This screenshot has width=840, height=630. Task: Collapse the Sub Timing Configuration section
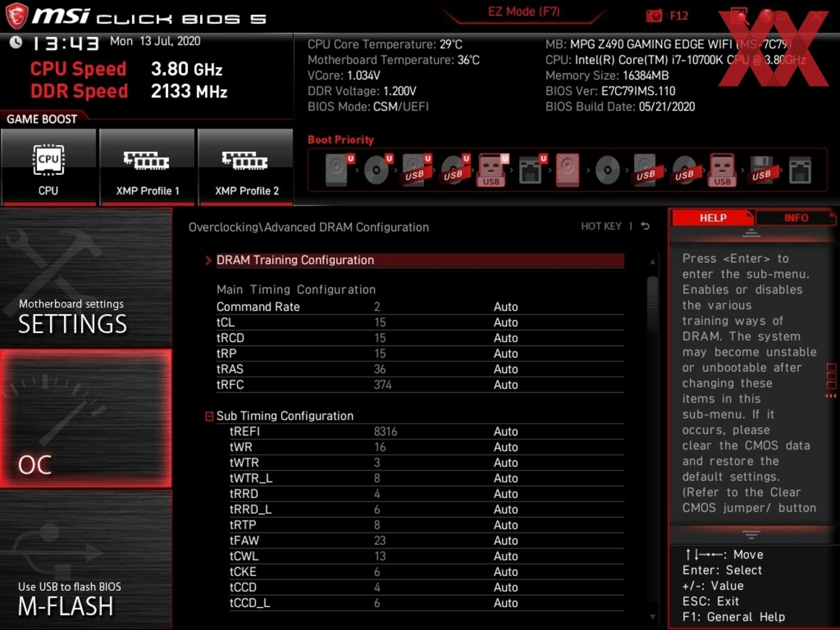pyautogui.click(x=209, y=416)
